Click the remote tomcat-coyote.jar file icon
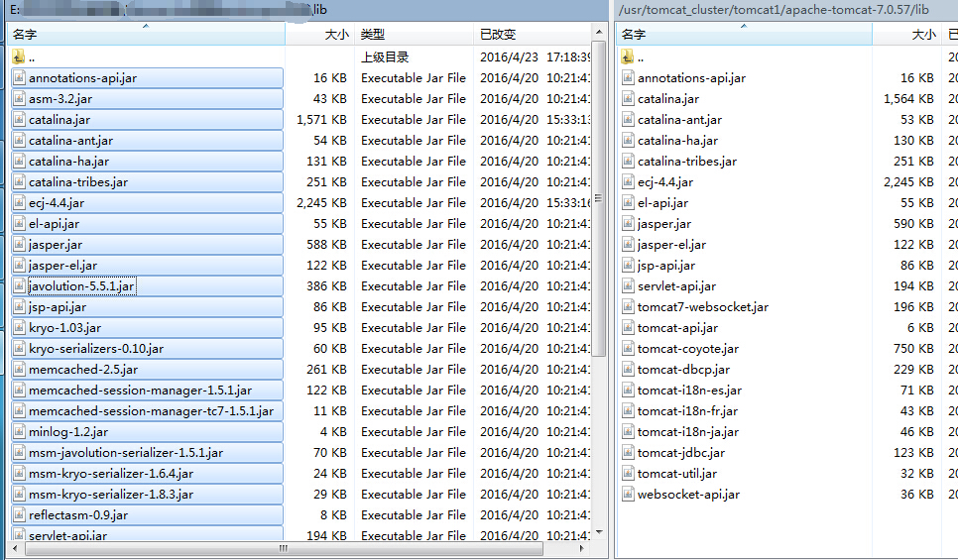 point(628,348)
